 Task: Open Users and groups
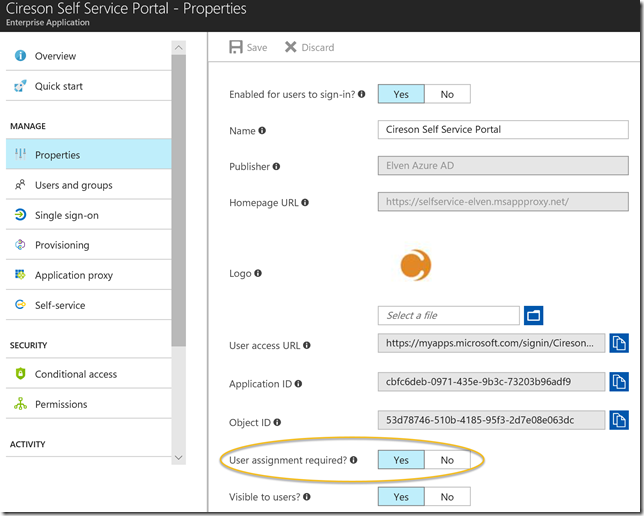pos(88,185)
